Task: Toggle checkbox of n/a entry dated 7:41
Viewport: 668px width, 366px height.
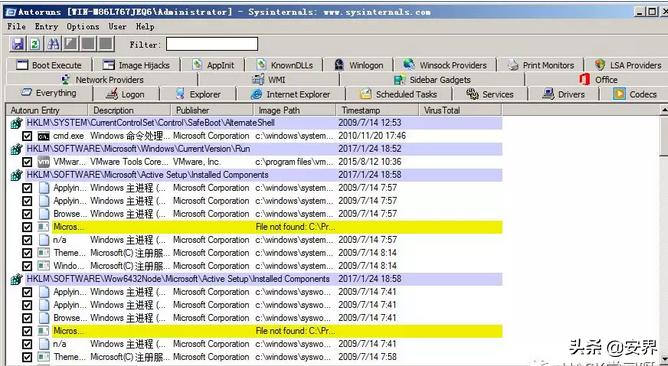Action: [x=27, y=344]
